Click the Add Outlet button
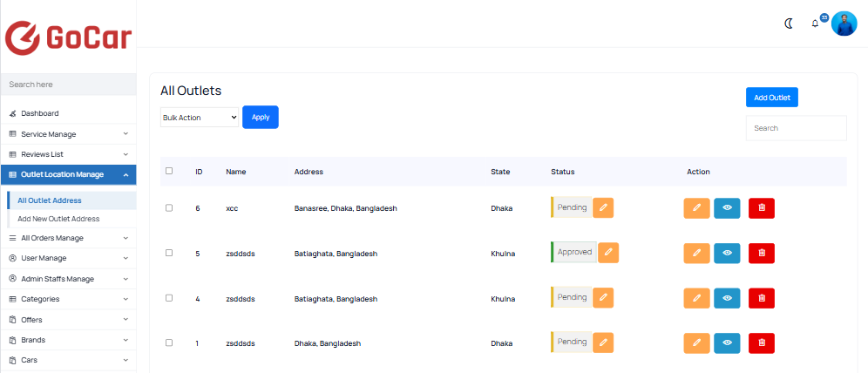Viewport: 868px width, 373px height. (x=771, y=98)
